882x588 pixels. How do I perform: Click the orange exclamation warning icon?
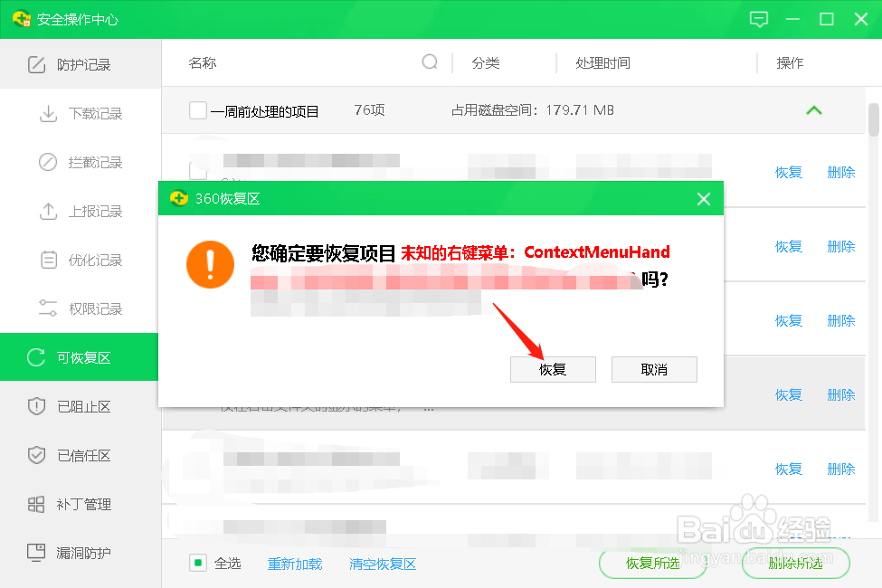click(x=211, y=264)
